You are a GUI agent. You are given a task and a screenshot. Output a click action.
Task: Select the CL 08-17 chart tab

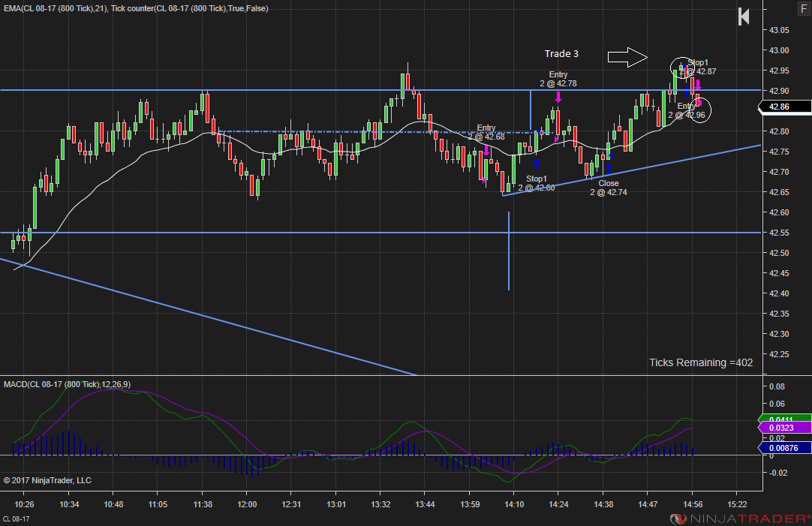click(16, 518)
